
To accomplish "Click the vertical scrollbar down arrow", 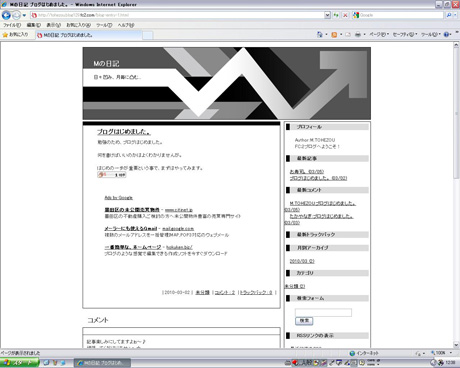I will [x=456, y=345].
